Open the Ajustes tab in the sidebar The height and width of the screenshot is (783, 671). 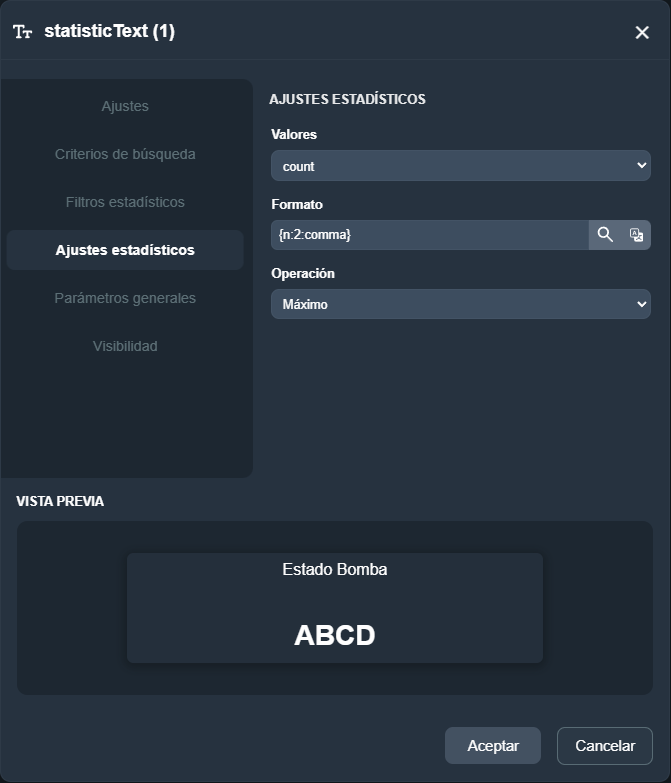tap(125, 106)
